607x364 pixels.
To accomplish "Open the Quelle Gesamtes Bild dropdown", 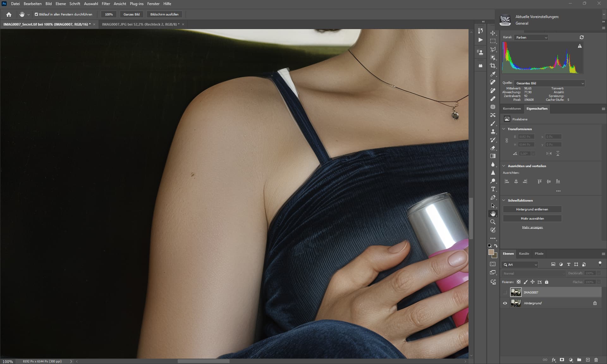I will click(549, 83).
